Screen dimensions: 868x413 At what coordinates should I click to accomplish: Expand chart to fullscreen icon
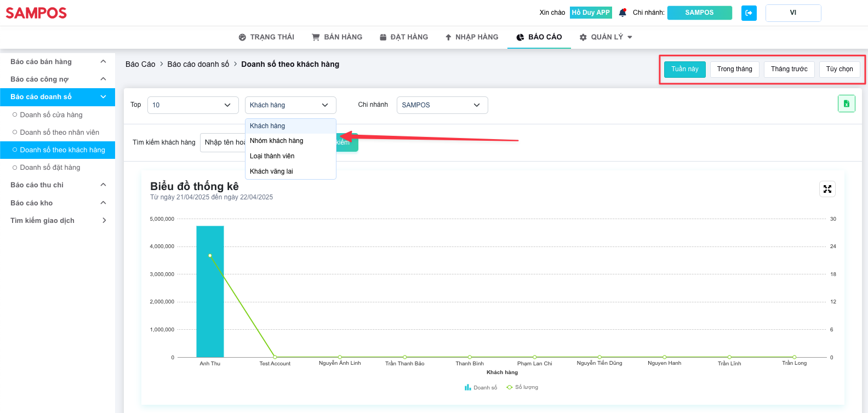click(827, 189)
